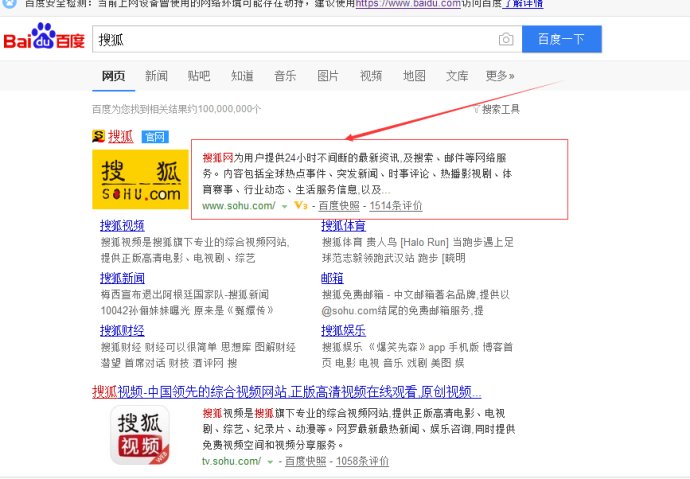Open the 邮箱 sub-link

coord(331,278)
